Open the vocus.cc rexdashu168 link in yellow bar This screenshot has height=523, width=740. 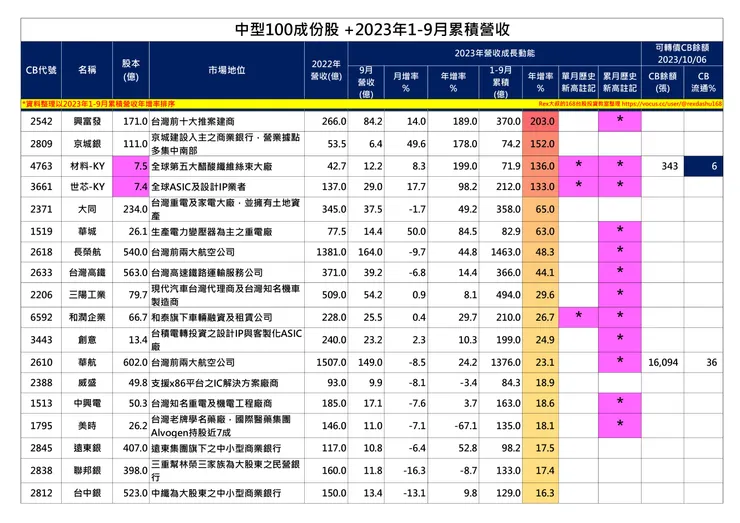(x=672, y=103)
